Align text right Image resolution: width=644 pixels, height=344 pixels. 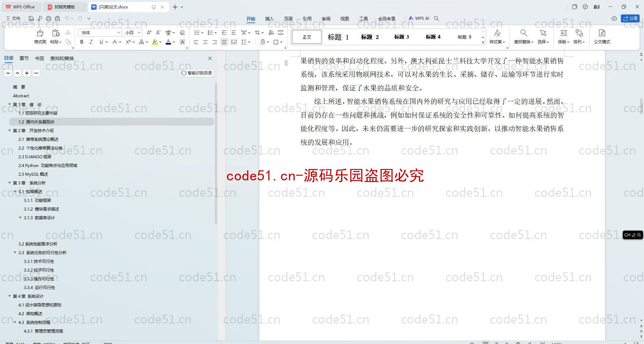coord(215,42)
